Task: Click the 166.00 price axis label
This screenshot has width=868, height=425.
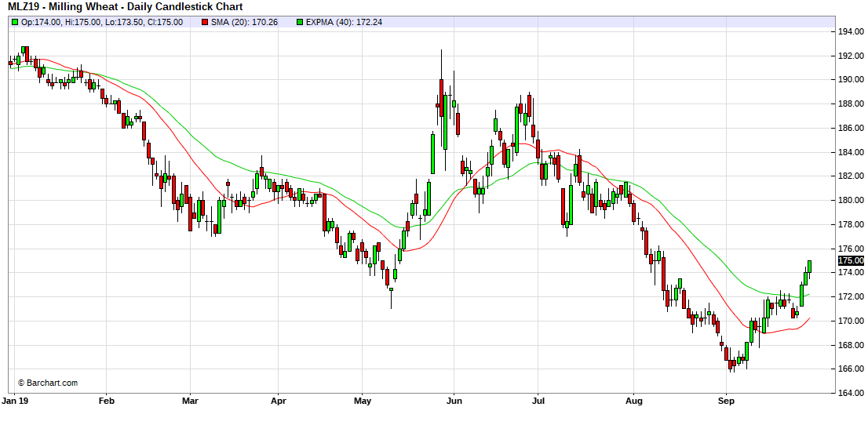Action: click(852, 369)
